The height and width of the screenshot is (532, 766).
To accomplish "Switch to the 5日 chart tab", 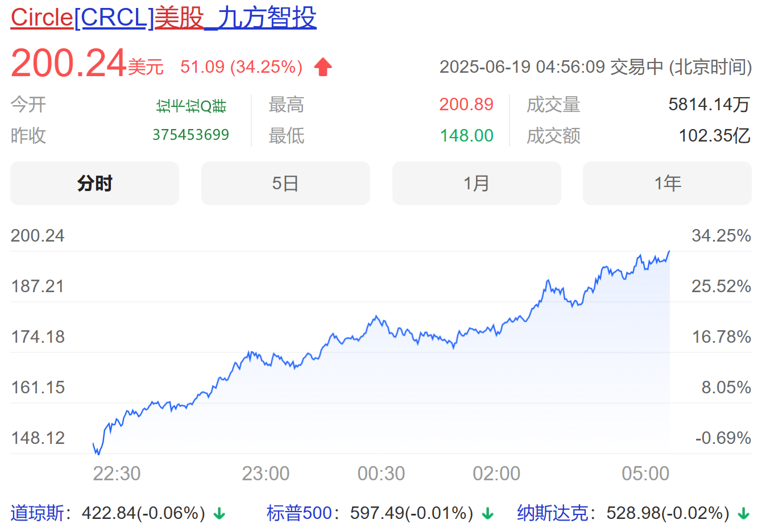I will (285, 183).
